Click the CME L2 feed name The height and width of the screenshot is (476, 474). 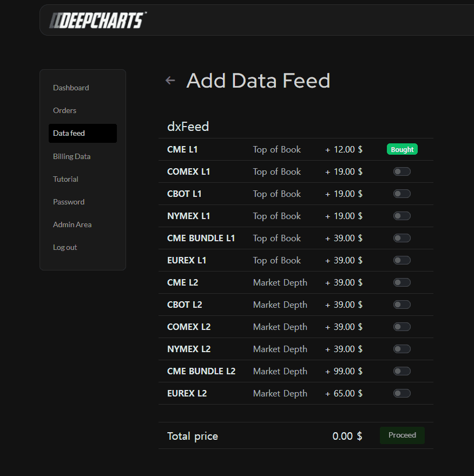click(x=182, y=282)
